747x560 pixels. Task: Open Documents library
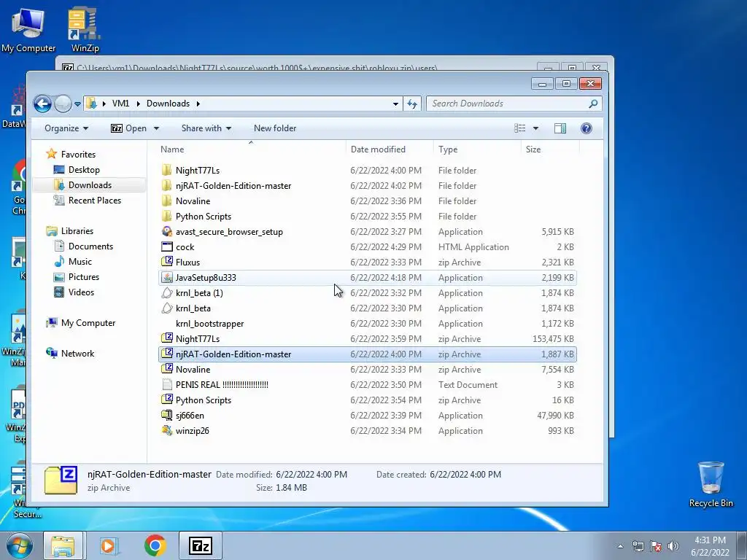click(x=84, y=246)
